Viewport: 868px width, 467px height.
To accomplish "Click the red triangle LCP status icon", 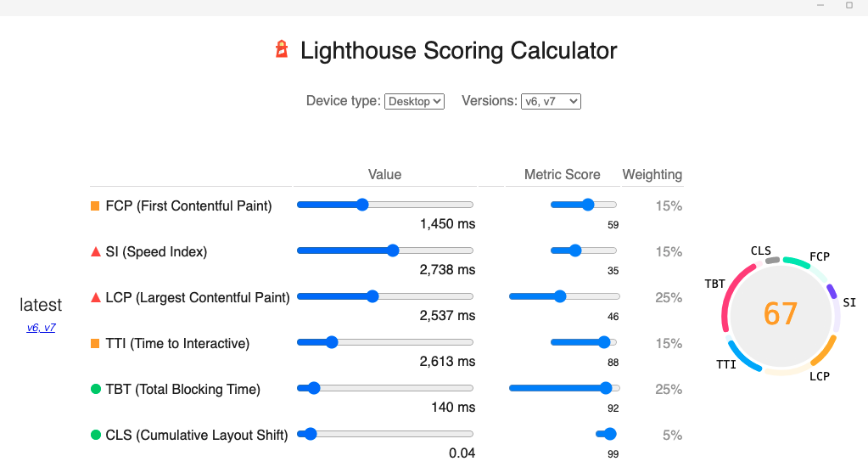I will pyautogui.click(x=95, y=297).
